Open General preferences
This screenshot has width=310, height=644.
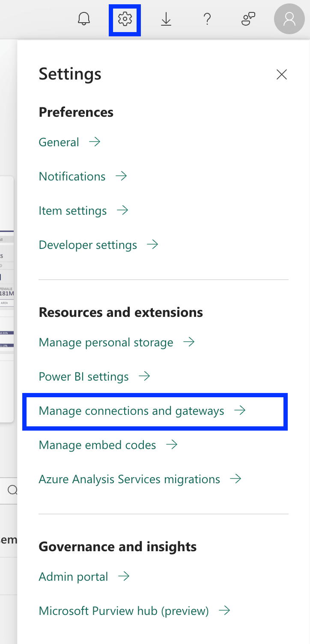[x=59, y=142]
